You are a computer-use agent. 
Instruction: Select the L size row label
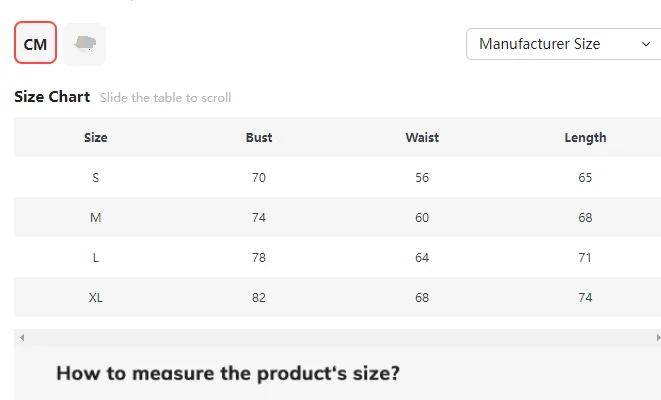point(96,257)
